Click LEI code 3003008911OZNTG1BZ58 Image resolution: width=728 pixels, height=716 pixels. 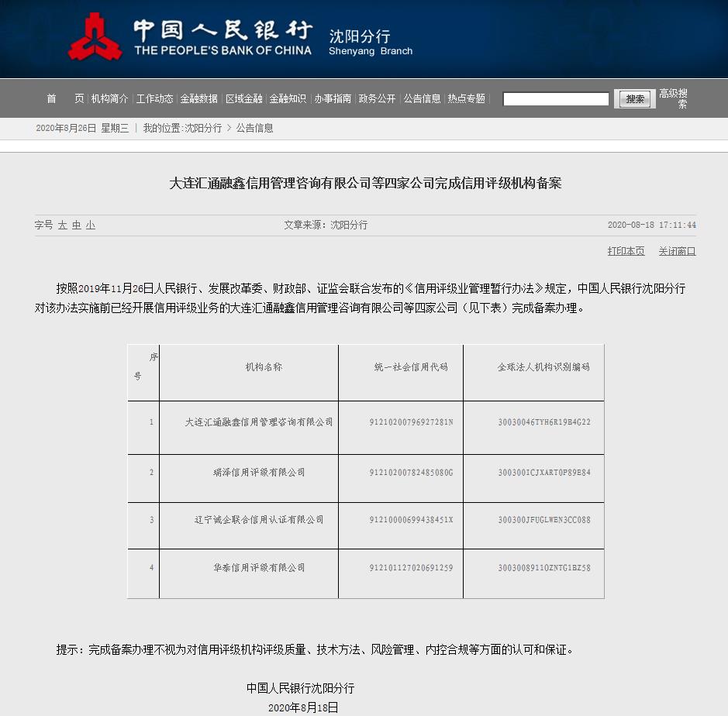click(x=544, y=567)
